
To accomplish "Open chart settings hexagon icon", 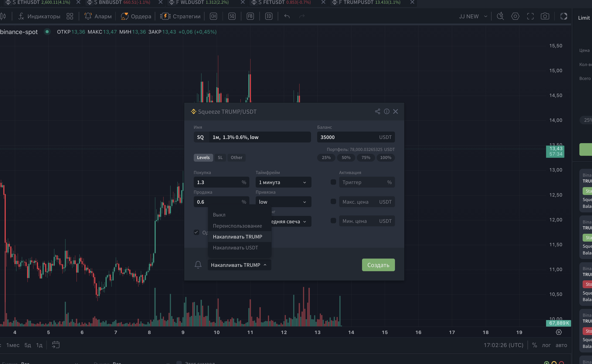I will (515, 16).
